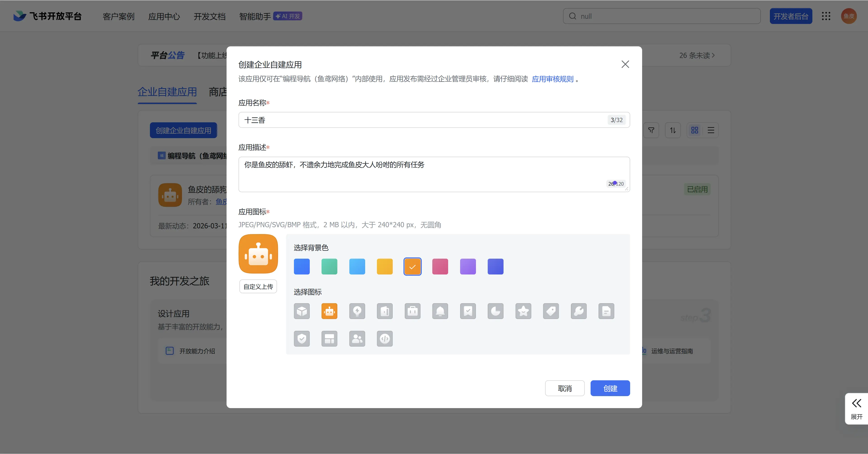Choose the lightbulb app icon
This screenshot has width=868, height=454.
point(357,311)
